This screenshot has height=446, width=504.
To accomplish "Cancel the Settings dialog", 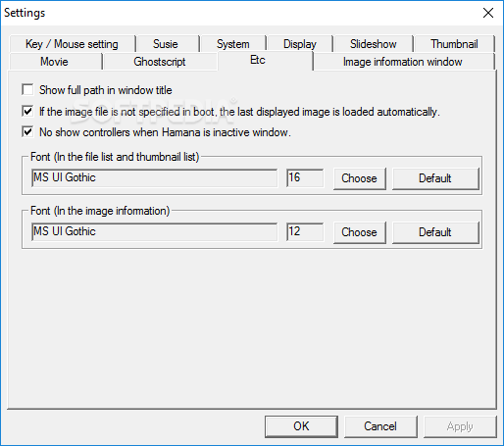I will tap(380, 426).
